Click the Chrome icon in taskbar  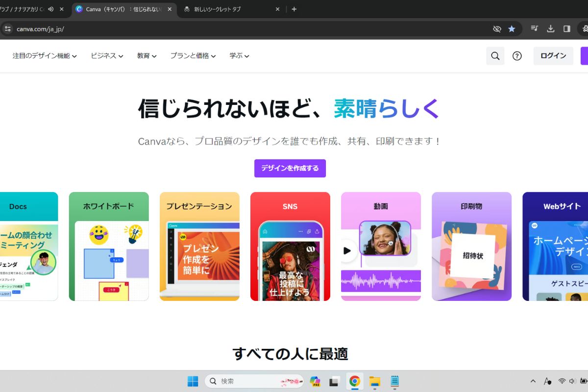coord(355,381)
